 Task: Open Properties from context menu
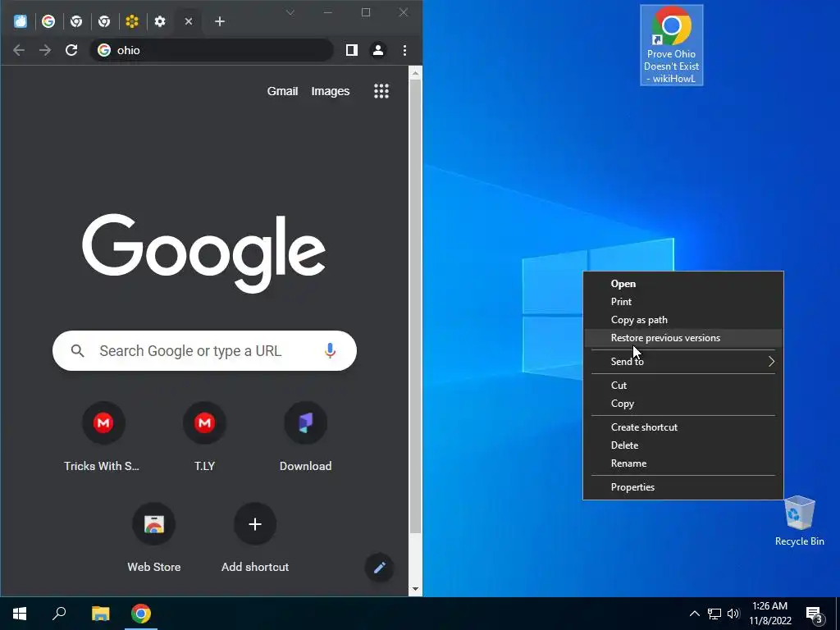pyautogui.click(x=683, y=487)
